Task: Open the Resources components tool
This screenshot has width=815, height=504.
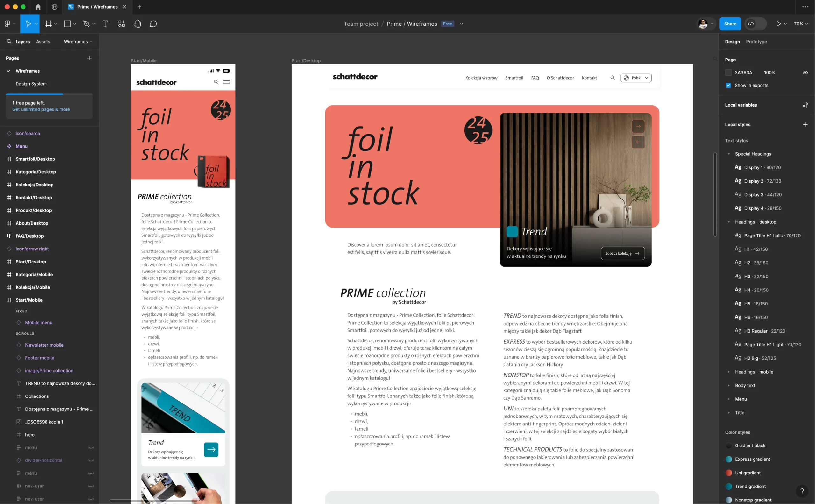Action: click(121, 24)
